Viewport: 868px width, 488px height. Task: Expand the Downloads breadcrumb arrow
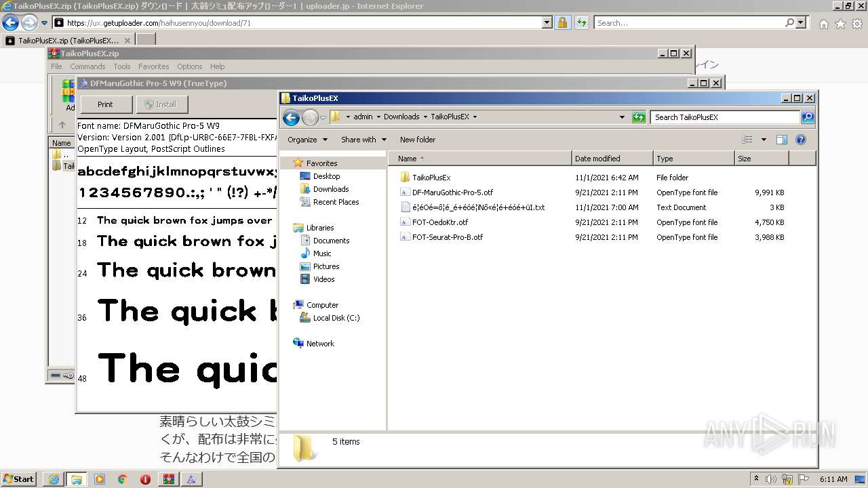click(x=425, y=117)
